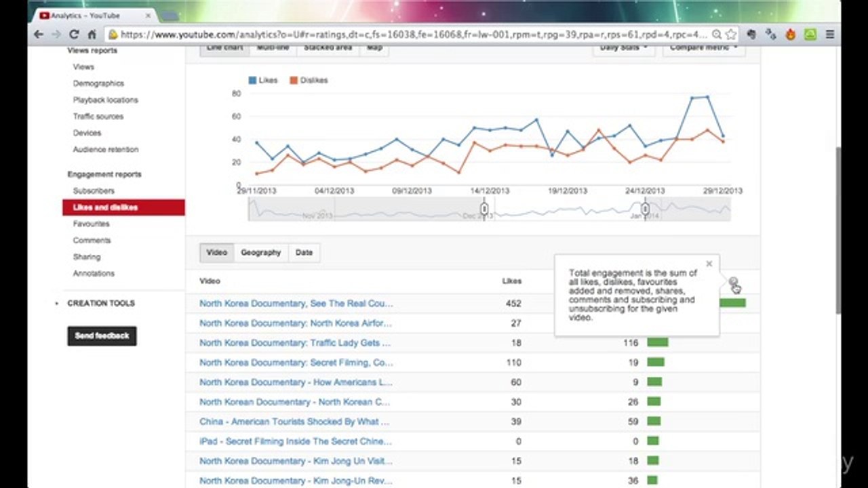Viewport: 868px width, 488px height.
Task: Click the zoom magnifier in address bar
Action: [717, 34]
